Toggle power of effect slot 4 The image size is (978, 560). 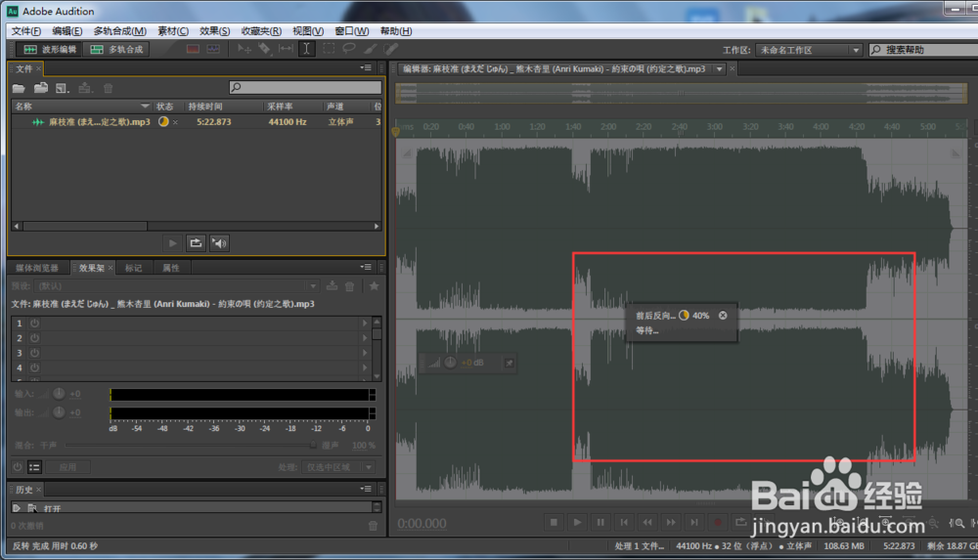(x=35, y=367)
